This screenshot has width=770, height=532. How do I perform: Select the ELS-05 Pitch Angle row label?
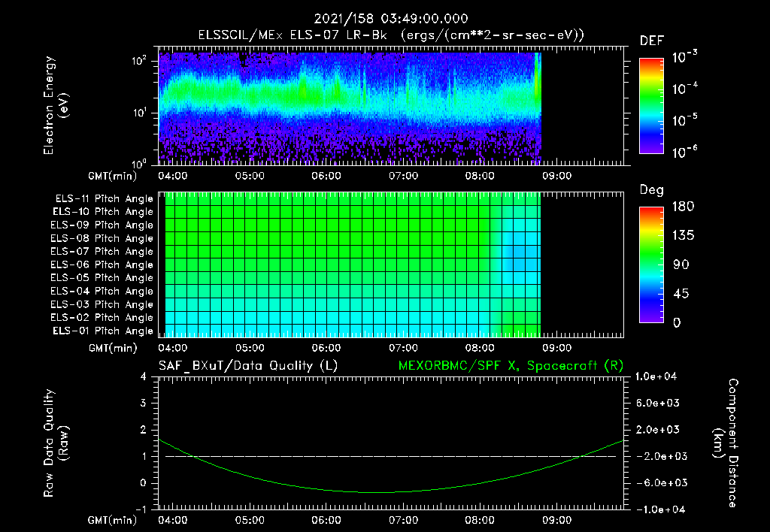(102, 278)
